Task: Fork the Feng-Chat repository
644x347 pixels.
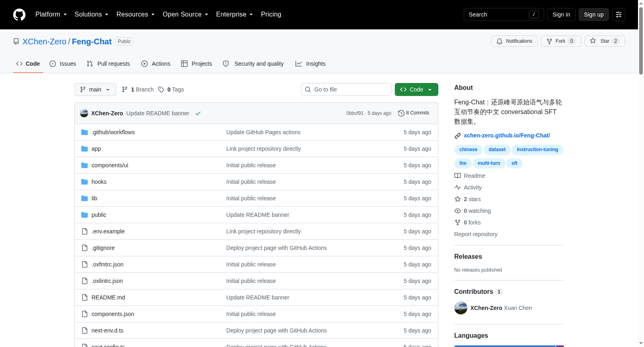Action: click(x=561, y=41)
